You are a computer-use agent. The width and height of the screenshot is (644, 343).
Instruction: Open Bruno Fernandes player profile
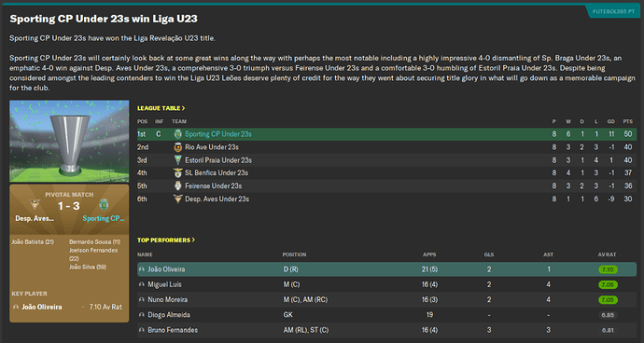[173, 330]
